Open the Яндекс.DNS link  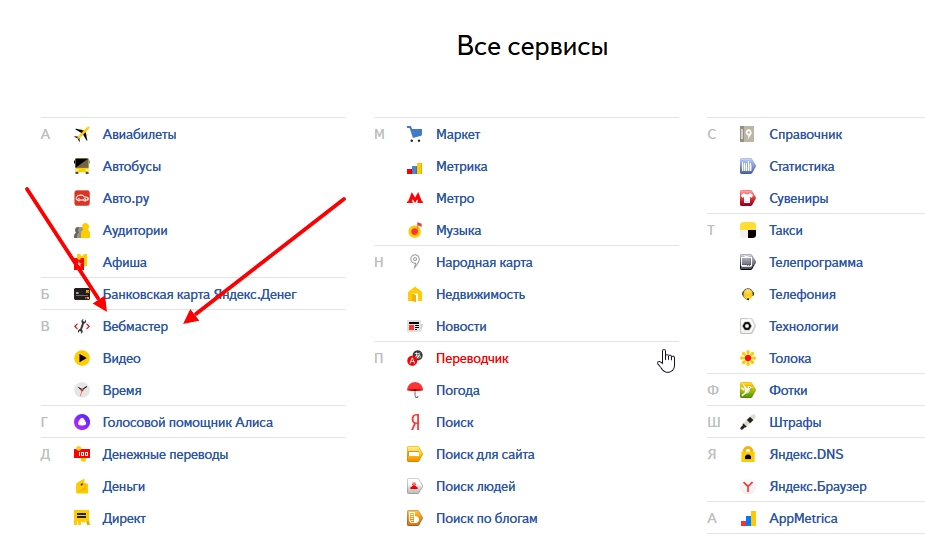coord(806,454)
